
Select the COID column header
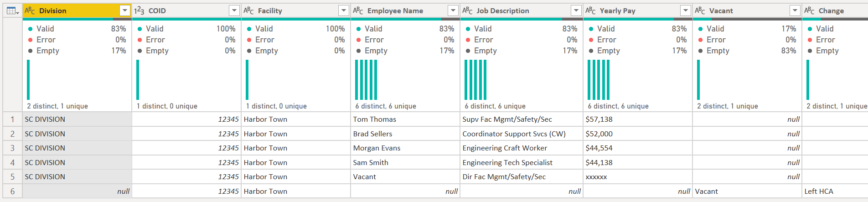[186, 10]
